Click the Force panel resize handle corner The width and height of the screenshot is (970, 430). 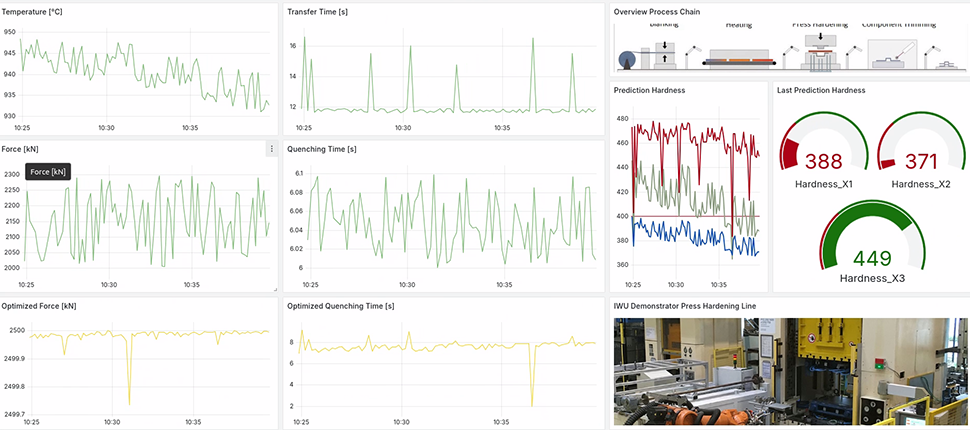point(274,288)
